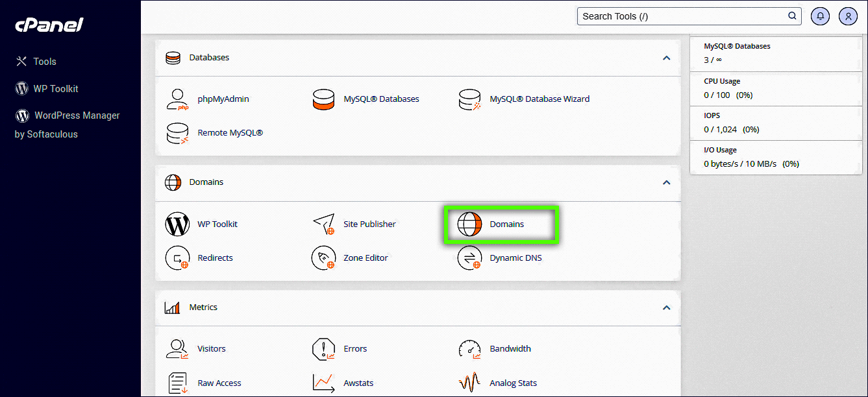This screenshot has width=868, height=397.
Task: Open the user account menu
Action: pyautogui.click(x=848, y=16)
